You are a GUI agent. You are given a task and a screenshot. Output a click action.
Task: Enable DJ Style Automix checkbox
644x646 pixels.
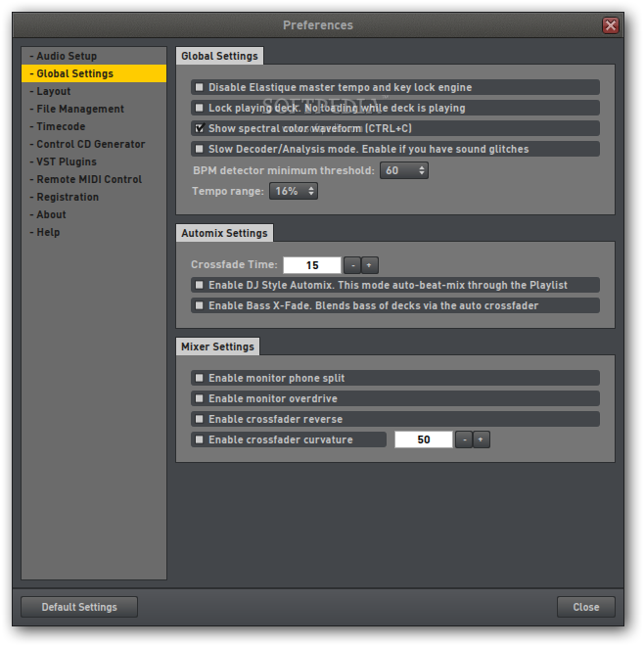point(200,285)
